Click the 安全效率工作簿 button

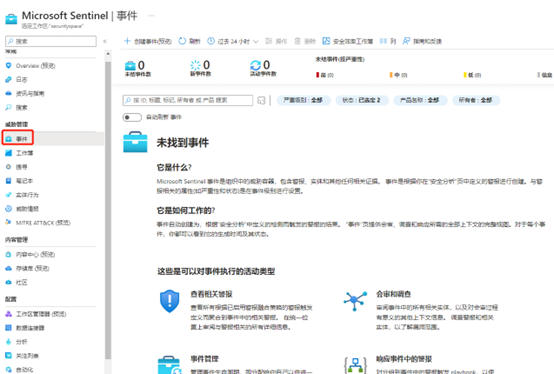tap(348, 41)
